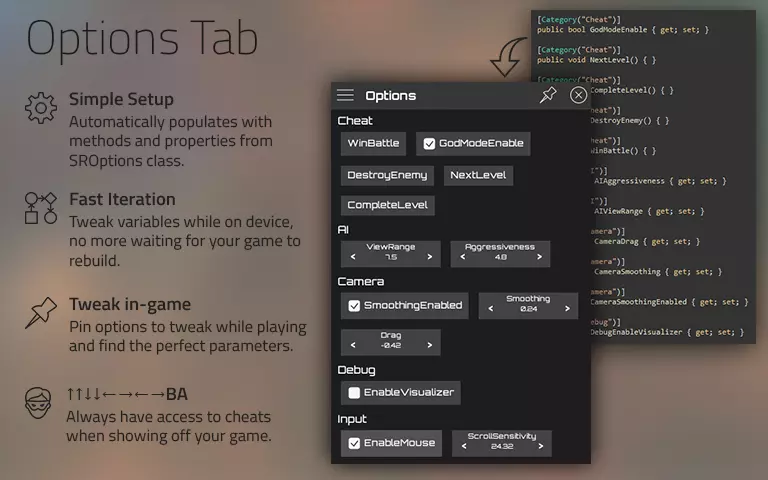This screenshot has height=480, width=768.
Task: Click the pin icon in Options header
Action: (x=548, y=95)
